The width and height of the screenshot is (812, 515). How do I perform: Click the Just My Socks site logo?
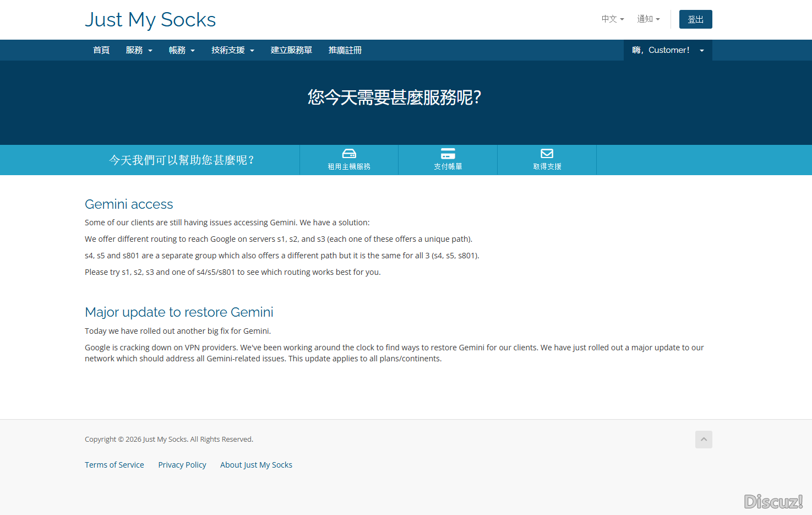[150, 20]
